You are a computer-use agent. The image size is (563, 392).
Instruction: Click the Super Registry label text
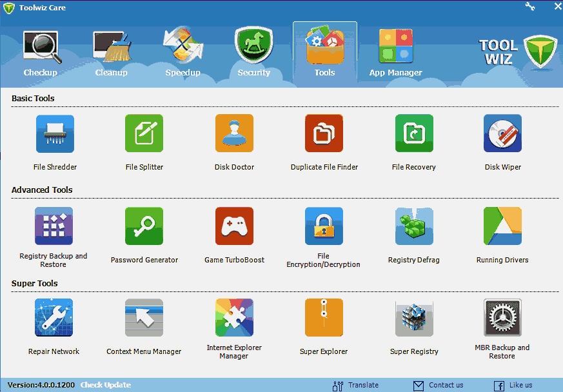[x=414, y=351]
